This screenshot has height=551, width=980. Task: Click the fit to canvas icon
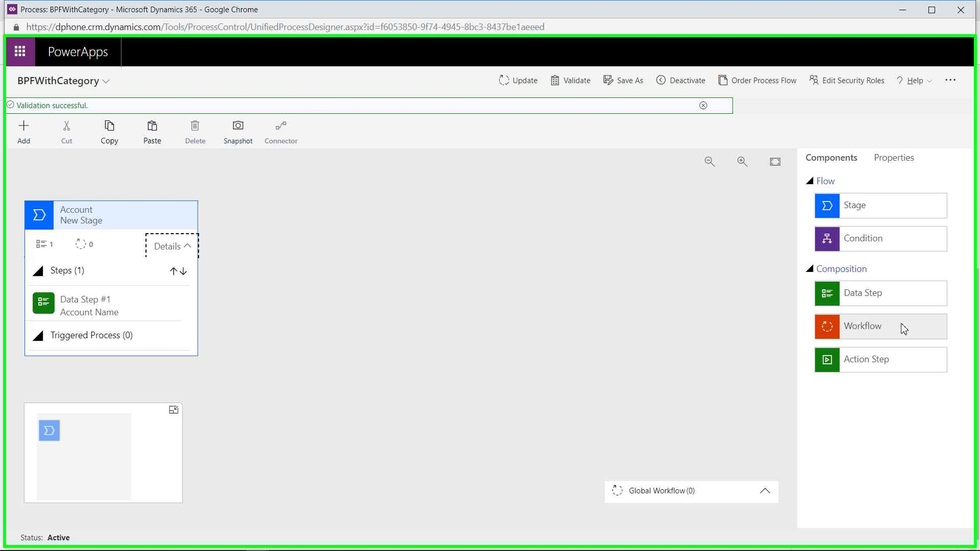click(775, 162)
